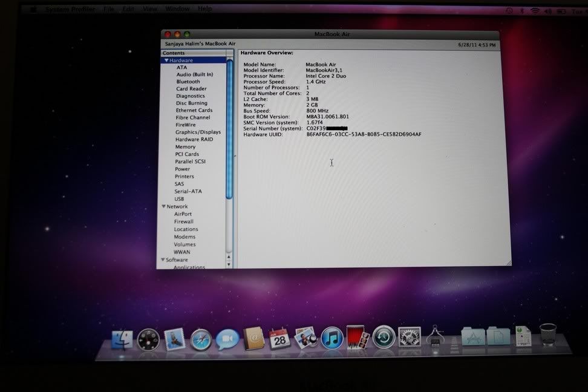The height and width of the screenshot is (392, 588).
Task: Click the sidebar scroll up arrow
Action: coord(229,257)
